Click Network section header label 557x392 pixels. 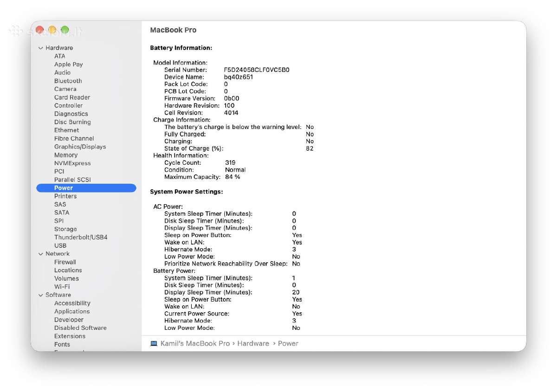(58, 254)
